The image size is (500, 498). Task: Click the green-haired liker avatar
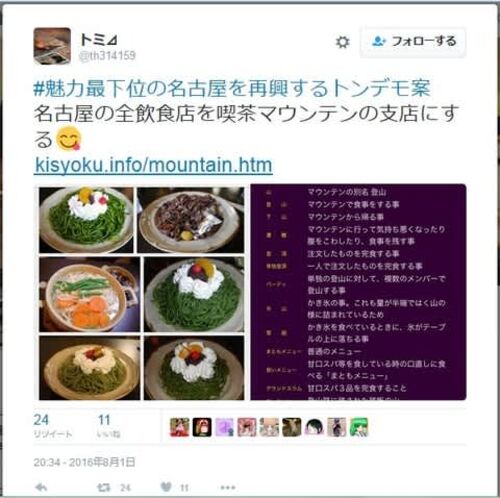359,427
